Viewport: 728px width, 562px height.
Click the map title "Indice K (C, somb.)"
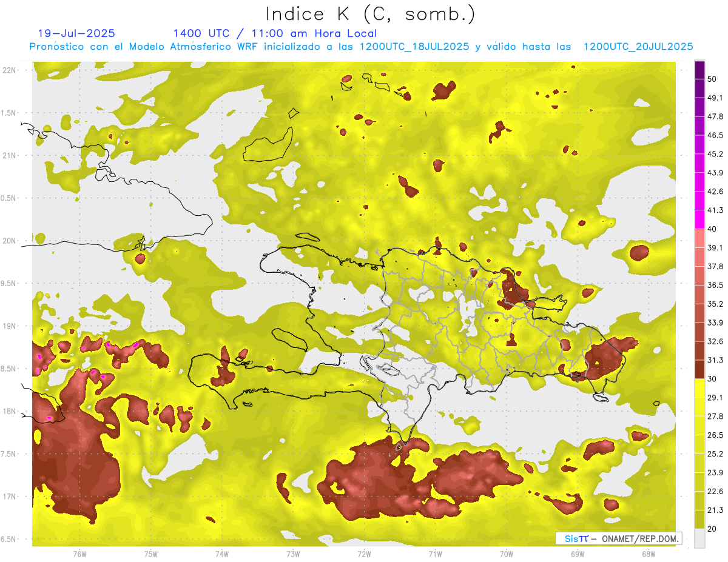click(370, 15)
